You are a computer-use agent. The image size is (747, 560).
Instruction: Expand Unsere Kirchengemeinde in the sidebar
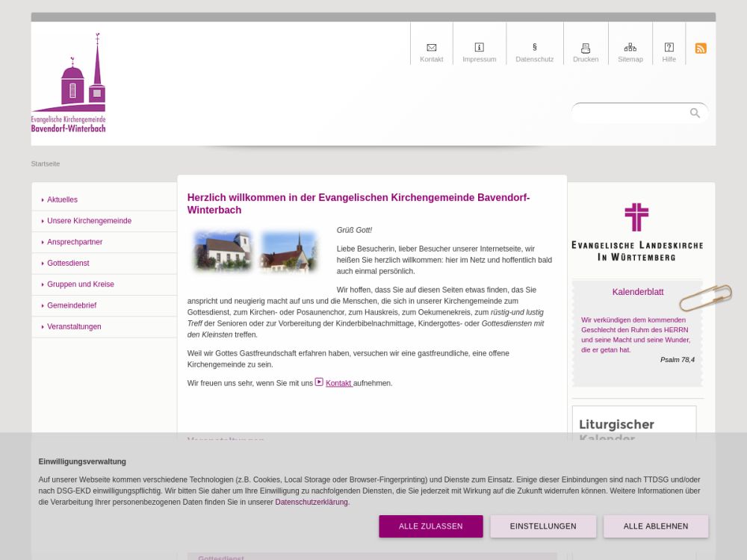pyautogui.click(x=89, y=221)
